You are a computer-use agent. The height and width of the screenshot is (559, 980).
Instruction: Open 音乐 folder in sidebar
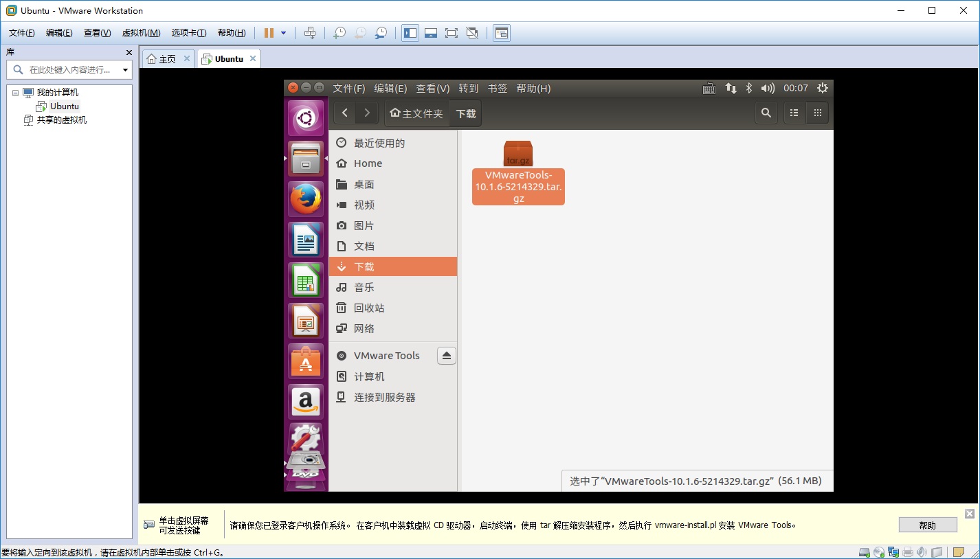tap(393, 287)
